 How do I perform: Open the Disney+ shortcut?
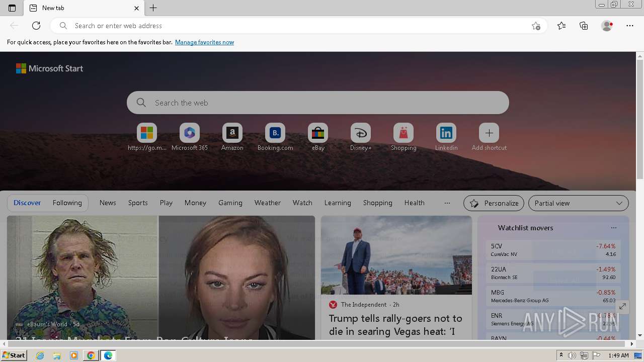coord(361,137)
